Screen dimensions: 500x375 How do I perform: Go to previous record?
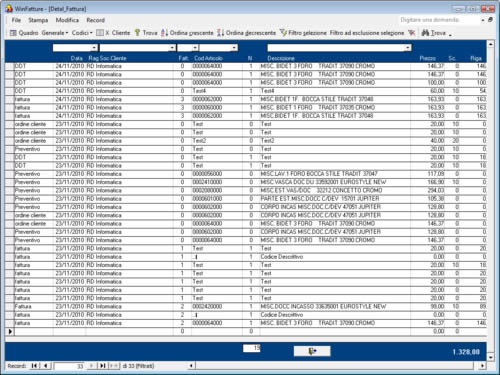point(46,366)
